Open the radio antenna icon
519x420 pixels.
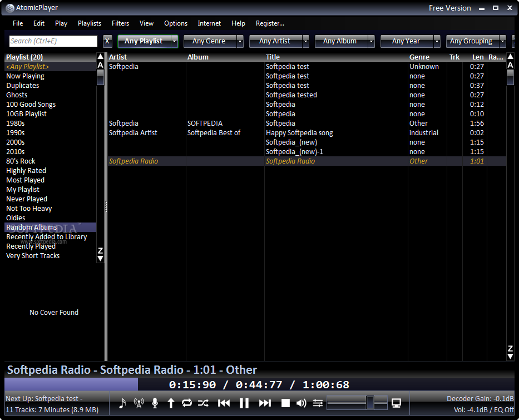[x=139, y=403]
